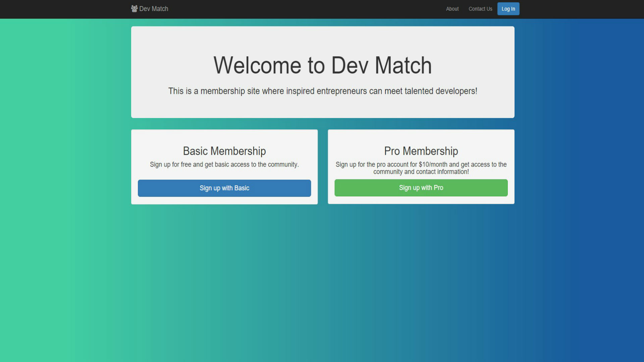Click the membership site tagline text
The width and height of the screenshot is (644, 362).
point(322,91)
